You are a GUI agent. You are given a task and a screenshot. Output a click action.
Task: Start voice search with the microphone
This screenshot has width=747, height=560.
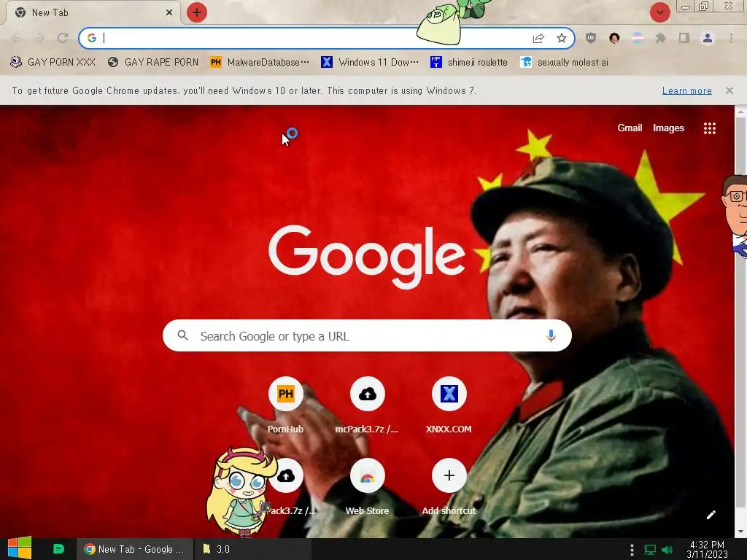[x=551, y=335]
